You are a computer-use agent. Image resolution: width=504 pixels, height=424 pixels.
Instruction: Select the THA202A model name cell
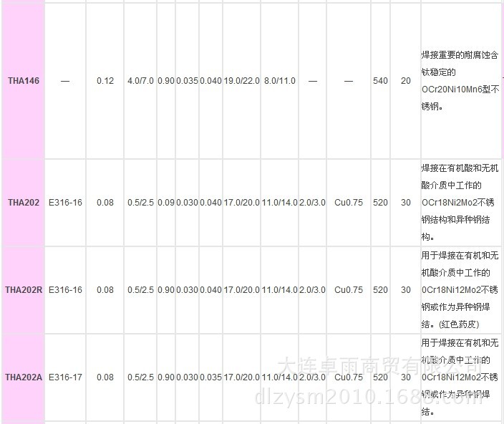[23, 377]
